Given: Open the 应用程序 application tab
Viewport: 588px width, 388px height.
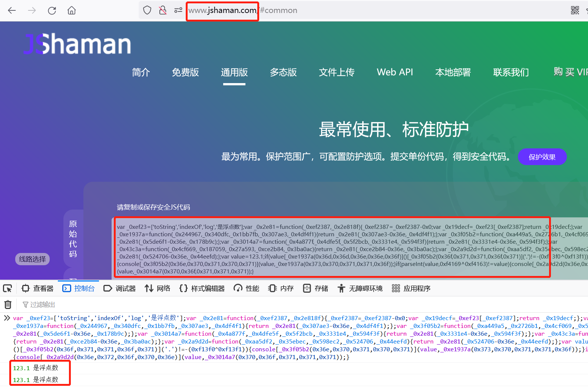Looking at the screenshot, I should (411, 288).
